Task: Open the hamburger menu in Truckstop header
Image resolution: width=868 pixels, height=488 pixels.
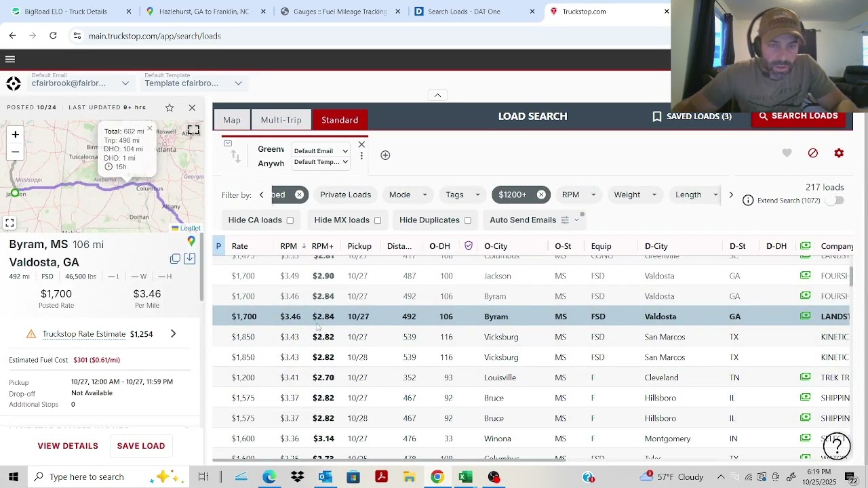Action: pyautogui.click(x=10, y=60)
